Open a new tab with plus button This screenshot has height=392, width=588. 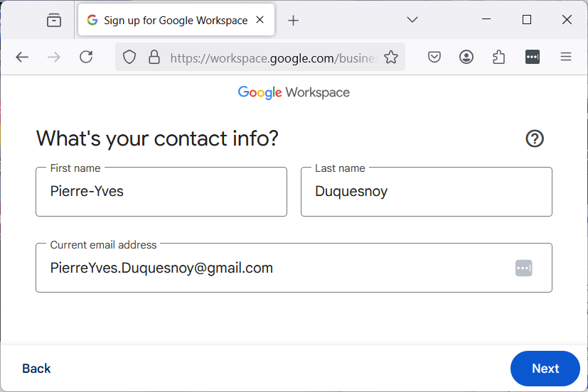click(294, 21)
